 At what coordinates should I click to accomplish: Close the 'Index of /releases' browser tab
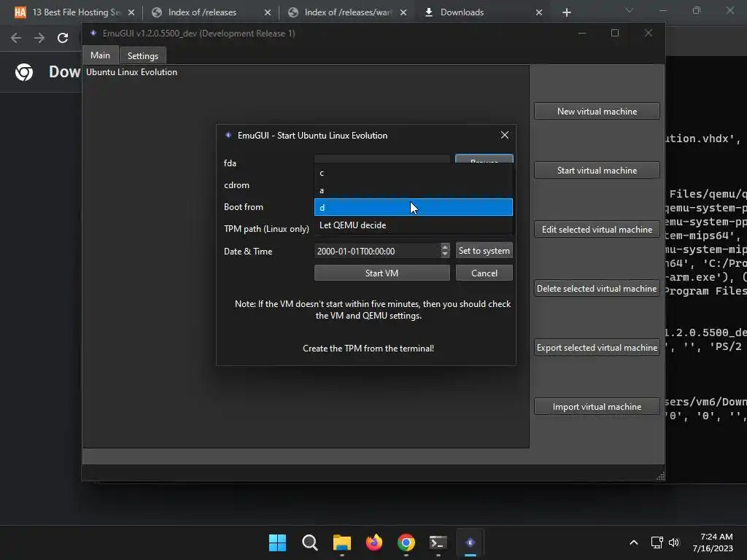pyautogui.click(x=267, y=12)
